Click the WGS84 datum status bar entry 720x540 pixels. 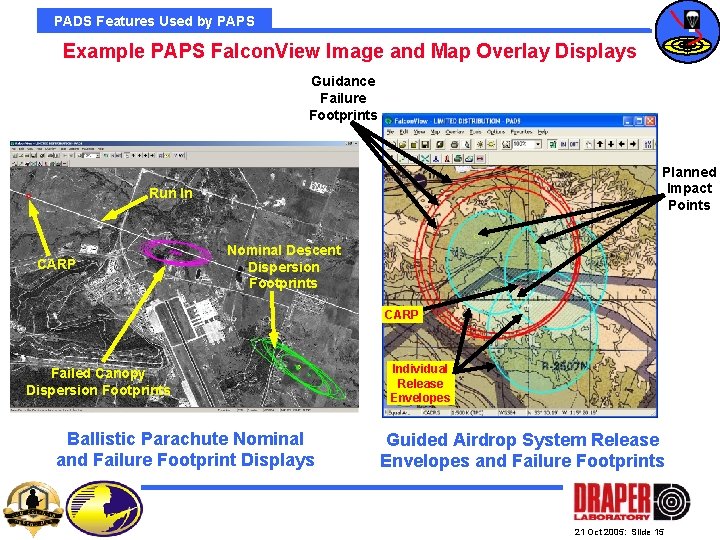[509, 412]
